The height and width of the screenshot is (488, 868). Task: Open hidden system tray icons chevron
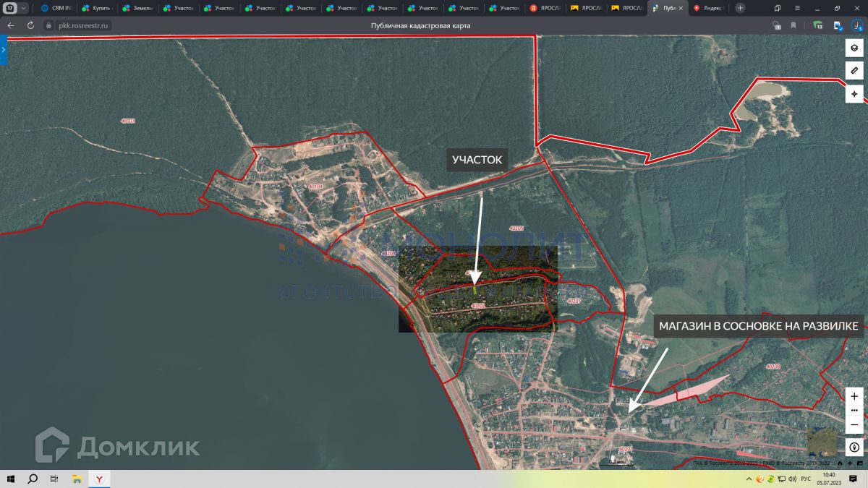pos(749,479)
